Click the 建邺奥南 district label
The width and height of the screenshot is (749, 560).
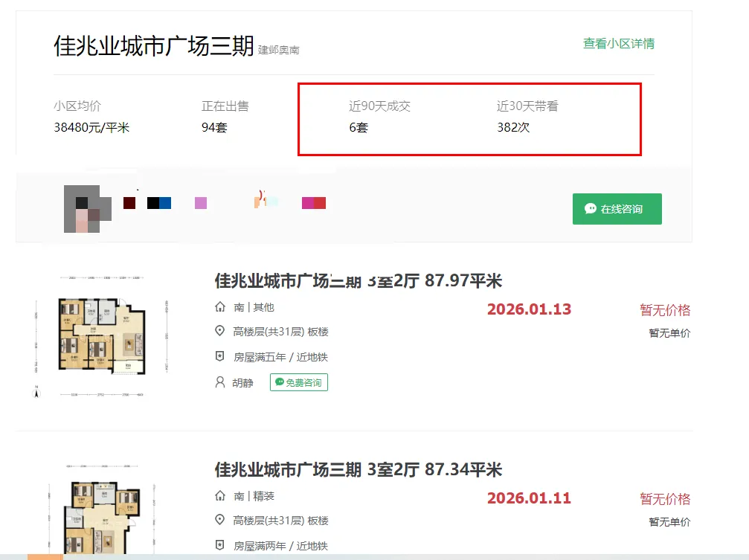point(278,50)
